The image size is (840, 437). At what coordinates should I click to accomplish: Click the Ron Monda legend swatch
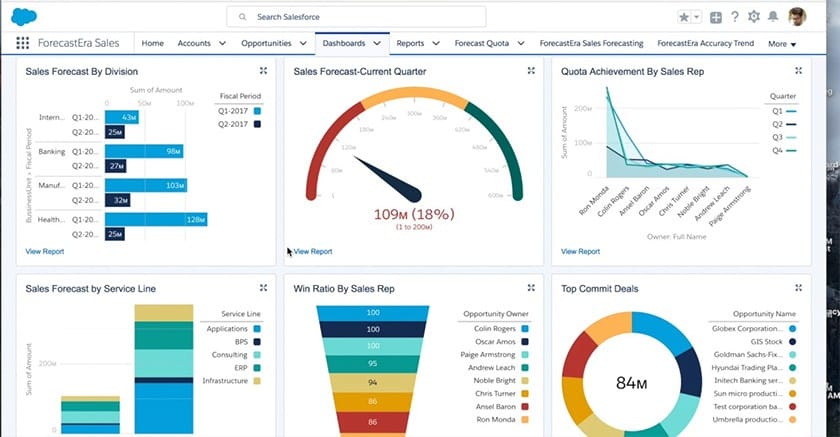tap(525, 420)
